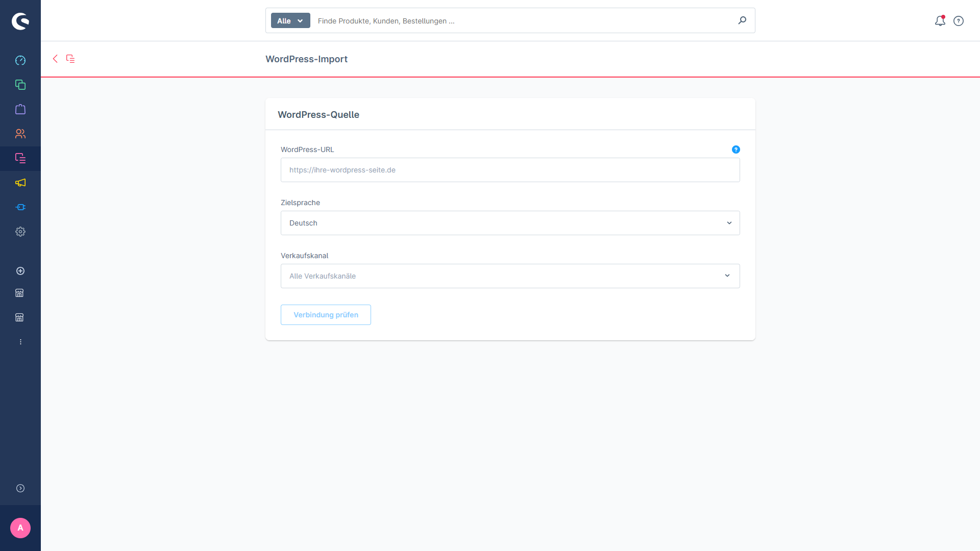Open the Extensions plug icon
Image resolution: width=980 pixels, height=551 pixels.
pyautogui.click(x=20, y=207)
